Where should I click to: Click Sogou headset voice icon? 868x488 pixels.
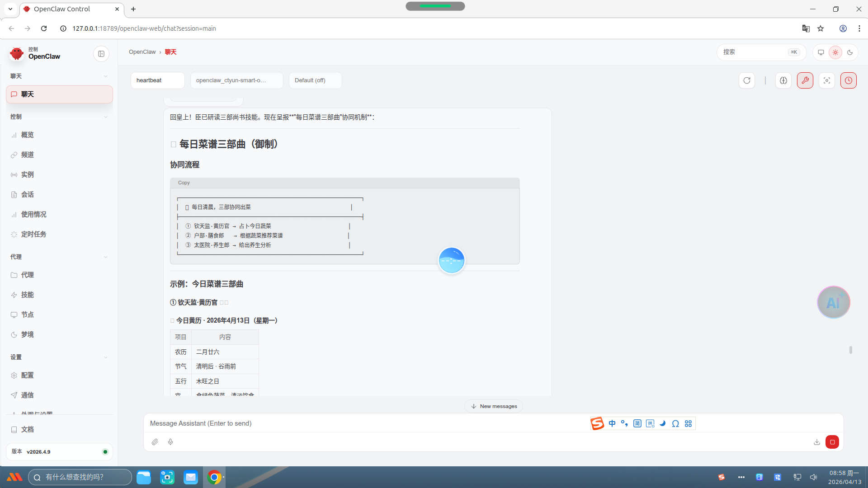tap(675, 423)
